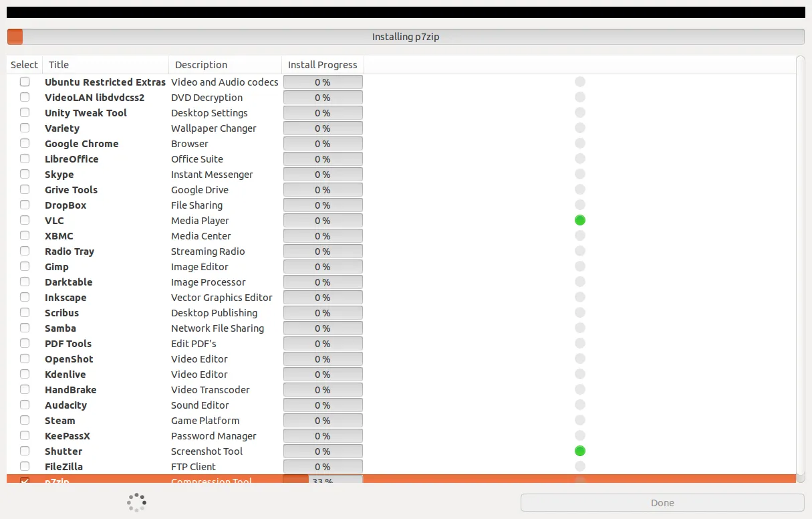The height and width of the screenshot is (519, 812).
Task: Click the Install Progress column header
Action: point(323,65)
